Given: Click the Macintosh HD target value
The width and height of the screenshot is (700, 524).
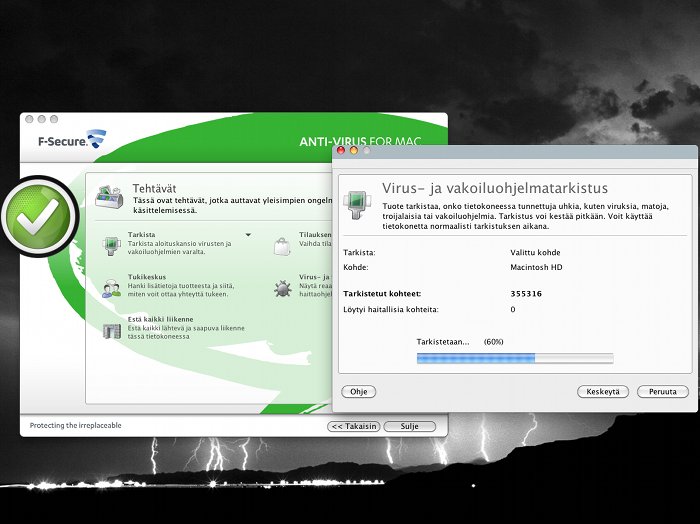Looking at the screenshot, I should (536, 267).
